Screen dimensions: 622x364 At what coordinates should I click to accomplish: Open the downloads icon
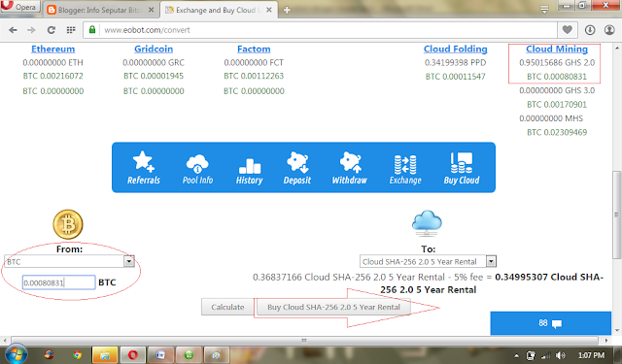[x=590, y=30]
